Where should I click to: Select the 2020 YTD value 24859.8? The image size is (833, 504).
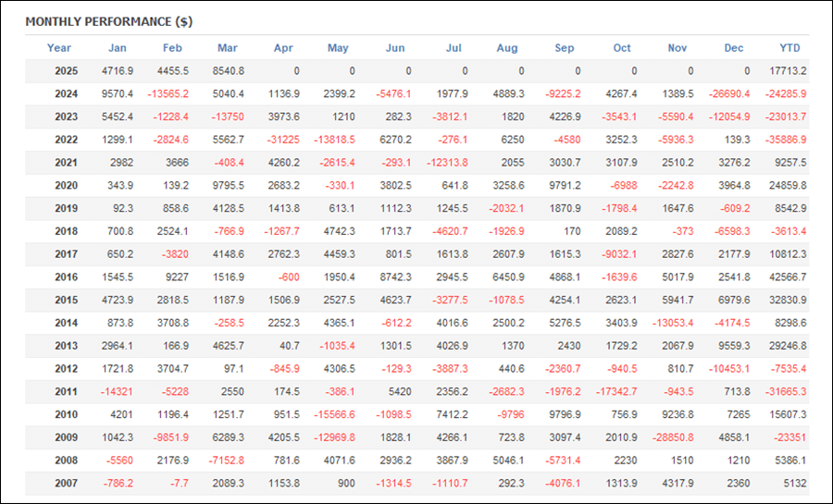tap(788, 186)
